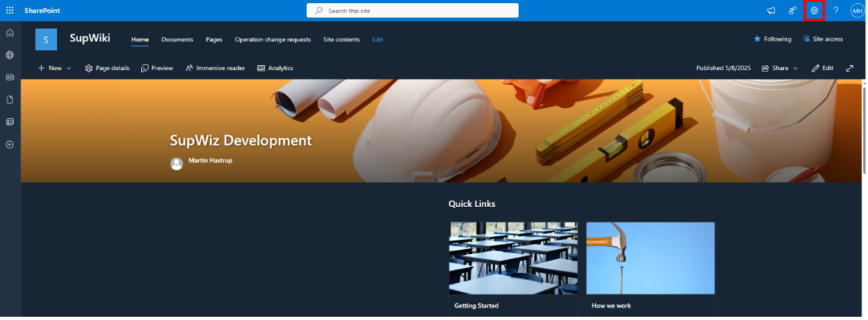Viewport: 868px width, 320px height.
Task: Open the app launcher waffle icon
Action: click(x=10, y=10)
